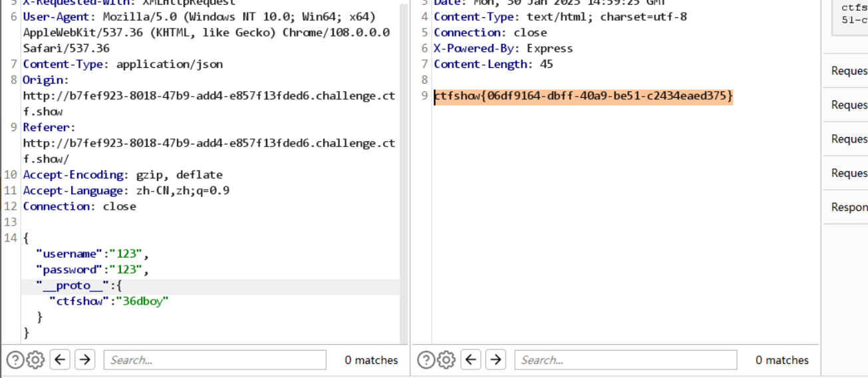Open the response viewer settings gear

(446, 360)
